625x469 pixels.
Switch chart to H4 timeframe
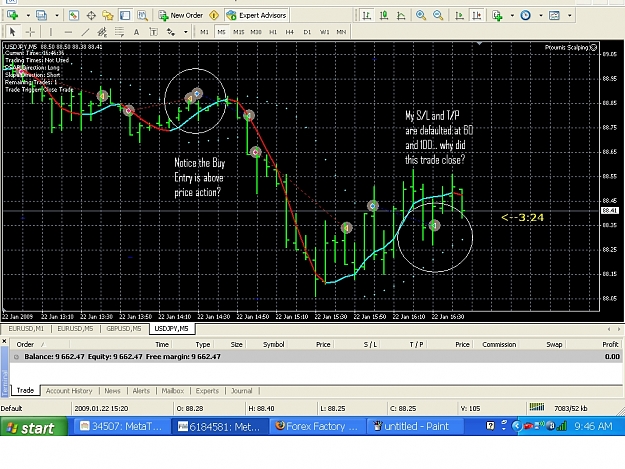[290, 32]
